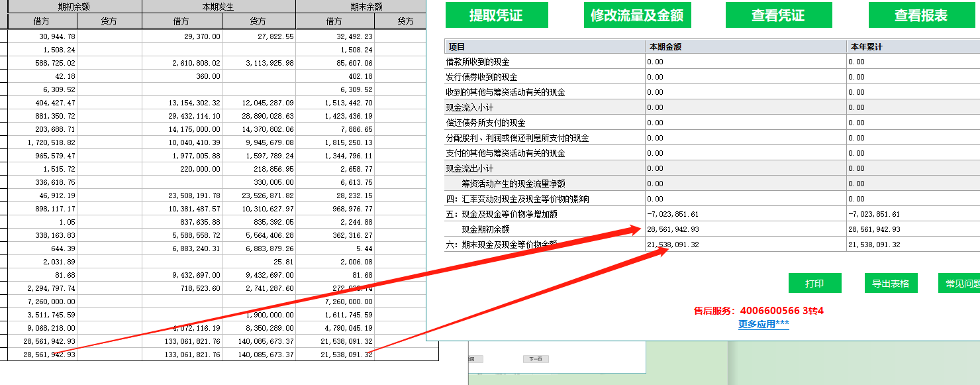Select the 项目 column header

(x=545, y=46)
